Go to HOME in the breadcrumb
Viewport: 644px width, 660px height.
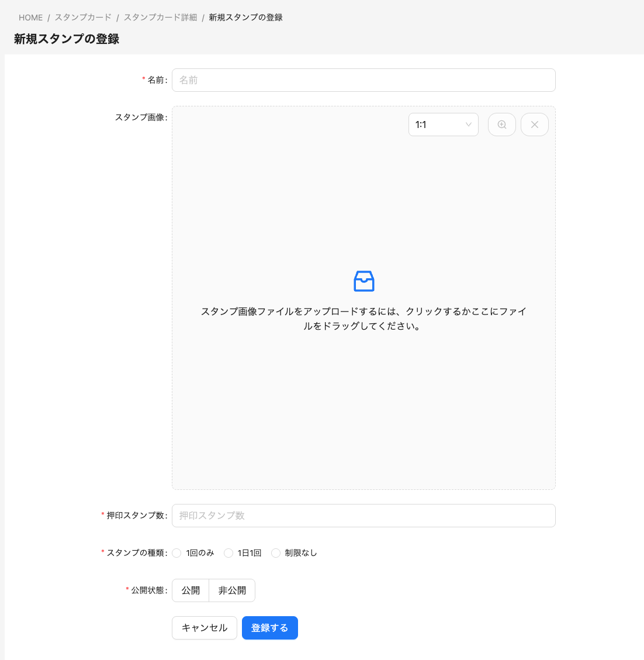(x=30, y=18)
